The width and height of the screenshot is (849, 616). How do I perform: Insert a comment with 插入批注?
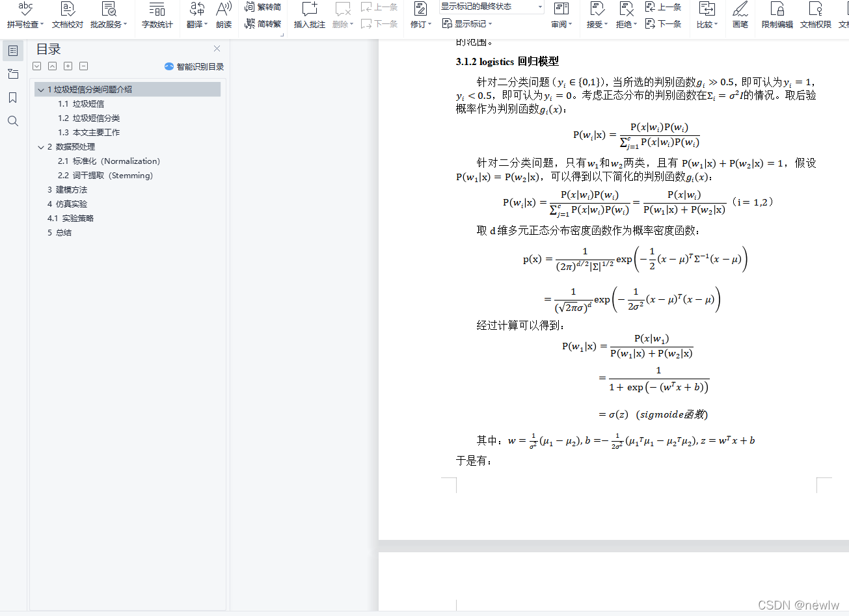tap(309, 15)
